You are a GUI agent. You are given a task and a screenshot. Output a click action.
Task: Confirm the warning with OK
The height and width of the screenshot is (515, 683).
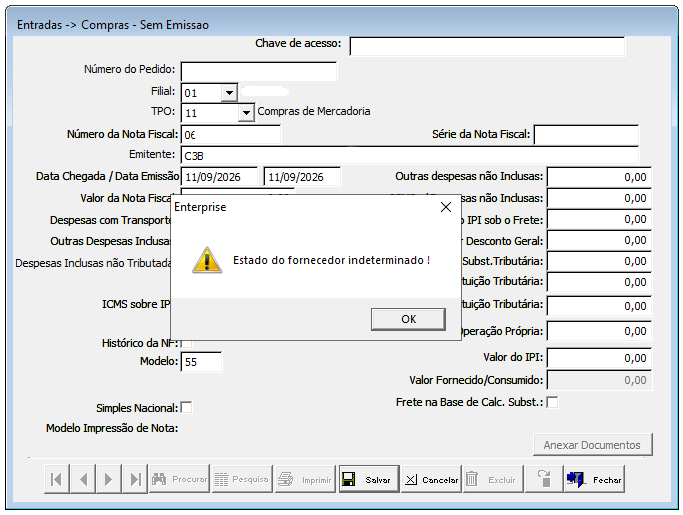(408, 319)
